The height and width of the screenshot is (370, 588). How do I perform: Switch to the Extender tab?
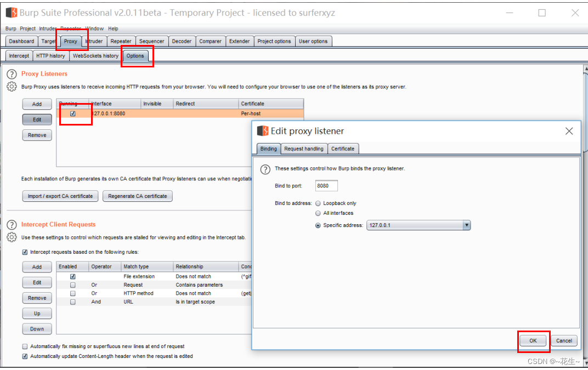[x=240, y=41]
